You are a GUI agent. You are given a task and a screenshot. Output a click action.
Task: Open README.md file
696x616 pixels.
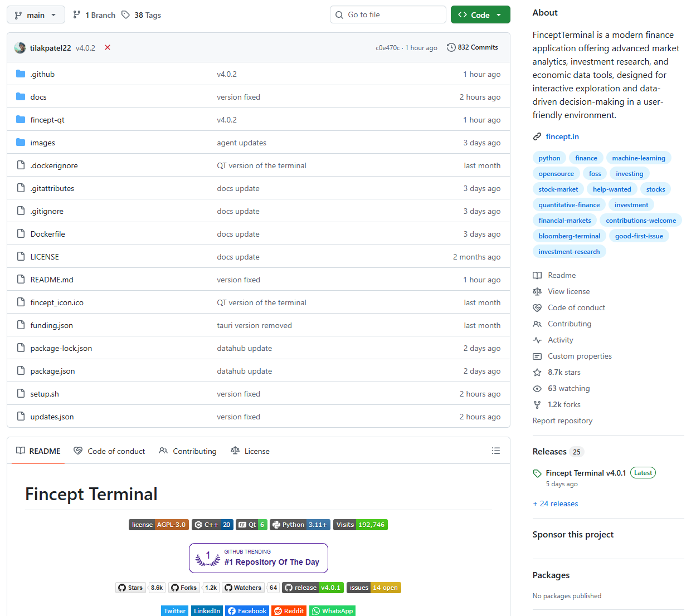click(x=52, y=280)
